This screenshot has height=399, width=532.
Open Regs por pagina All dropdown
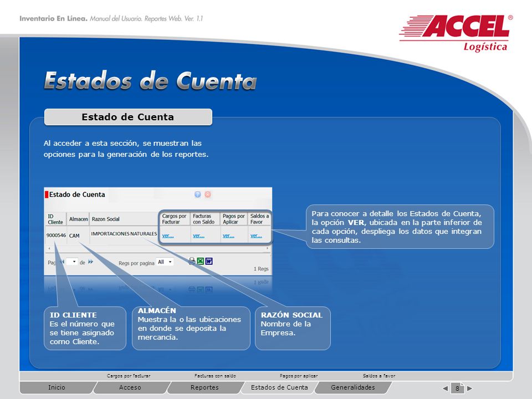click(165, 262)
